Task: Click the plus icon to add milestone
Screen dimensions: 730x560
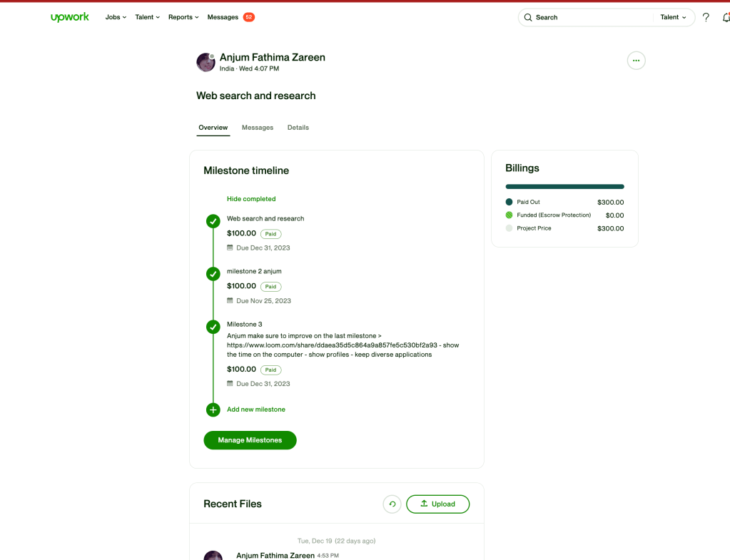Action: (213, 409)
